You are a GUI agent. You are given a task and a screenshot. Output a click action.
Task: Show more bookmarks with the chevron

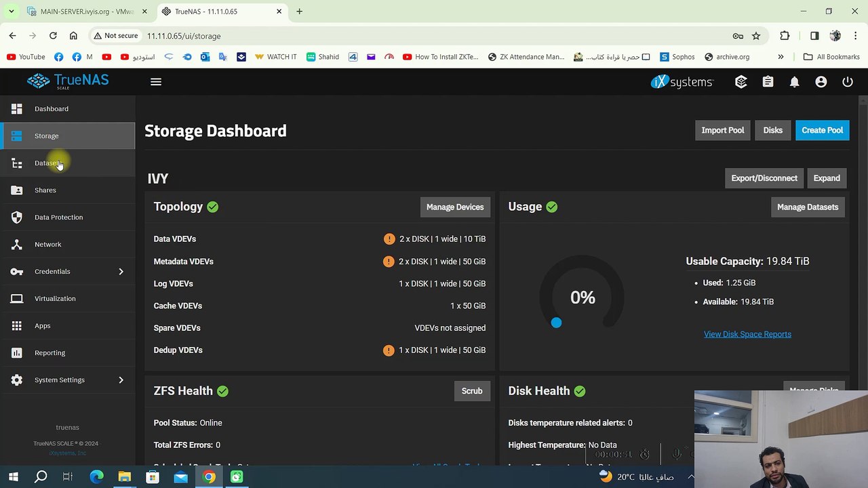pyautogui.click(x=781, y=57)
